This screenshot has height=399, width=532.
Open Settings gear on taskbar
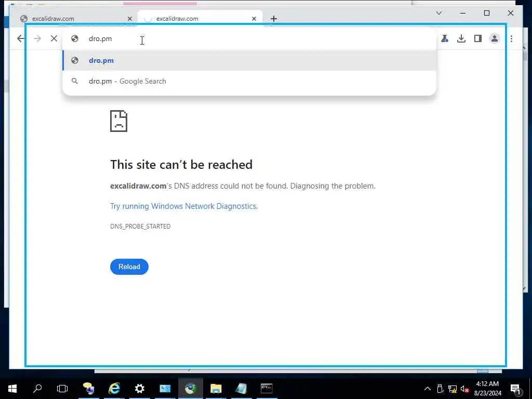(139, 389)
